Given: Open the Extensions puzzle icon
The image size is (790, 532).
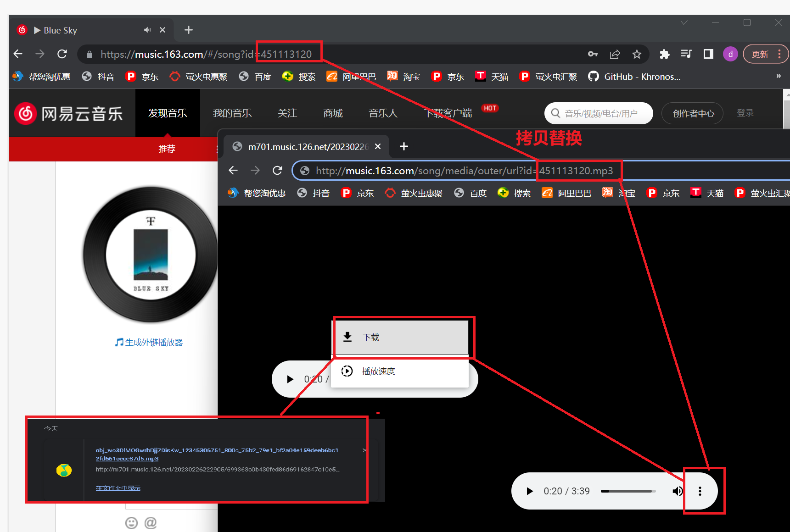Looking at the screenshot, I should coord(664,54).
